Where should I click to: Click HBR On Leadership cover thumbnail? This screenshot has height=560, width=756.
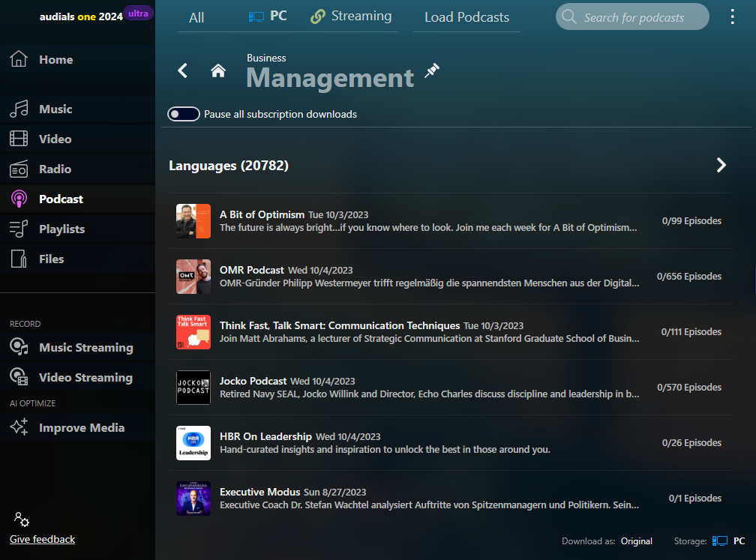click(193, 443)
